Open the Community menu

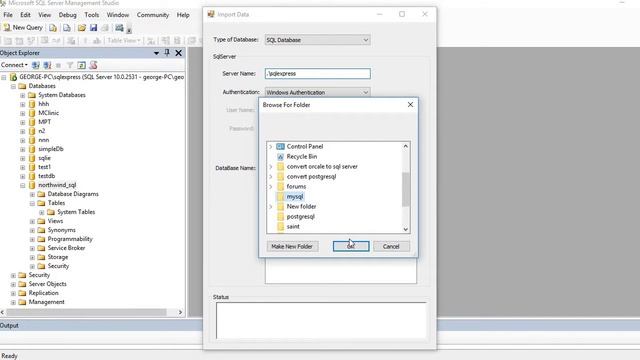153,15
